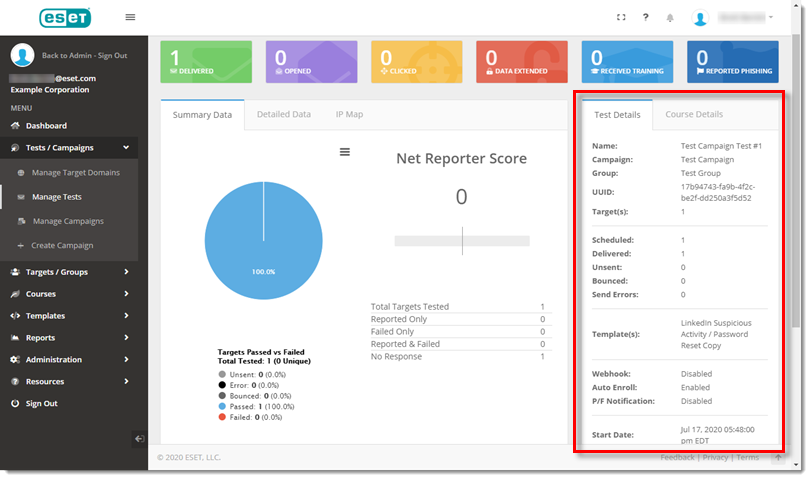Expand the Resources menu chevron
Screen dimensions: 810x479
[126, 381]
